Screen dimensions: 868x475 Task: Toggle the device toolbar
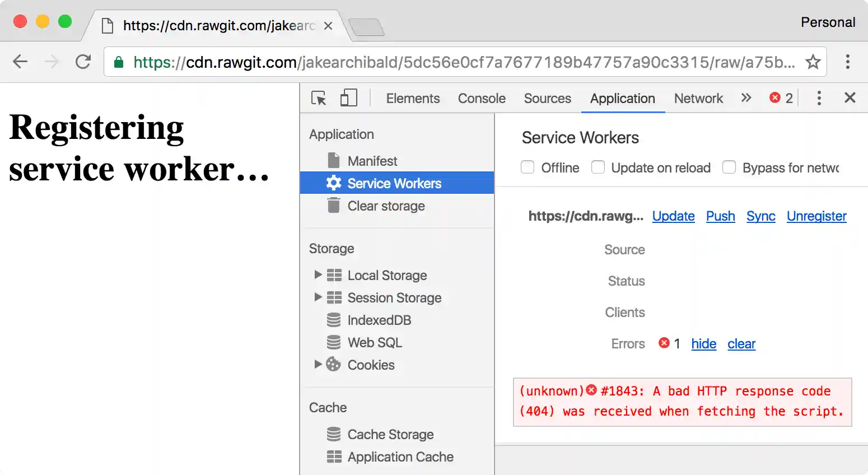[x=348, y=97]
